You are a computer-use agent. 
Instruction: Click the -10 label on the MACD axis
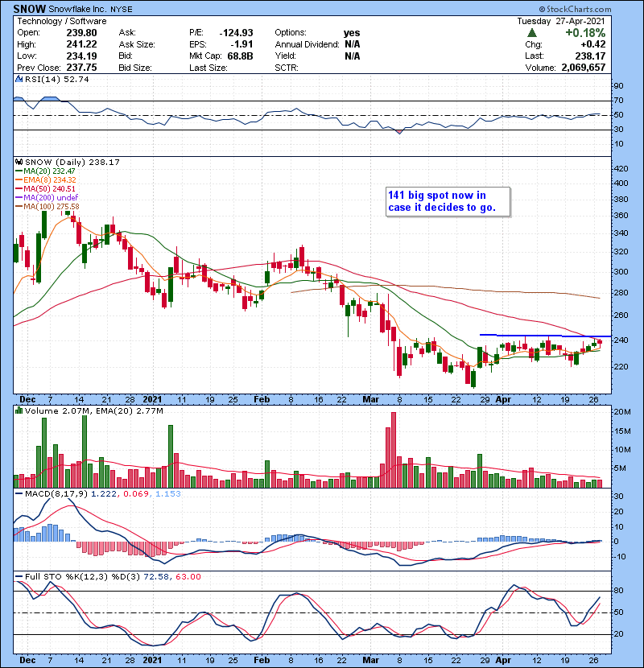[x=620, y=557]
